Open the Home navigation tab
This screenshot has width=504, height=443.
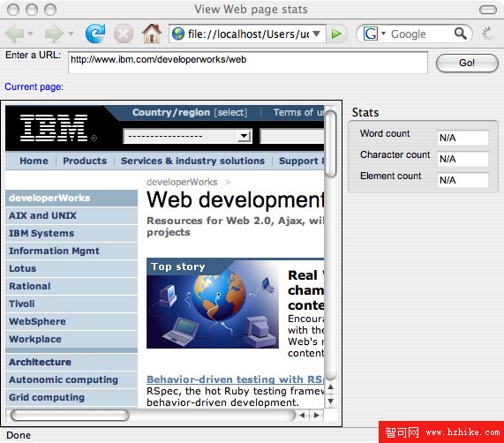[34, 161]
